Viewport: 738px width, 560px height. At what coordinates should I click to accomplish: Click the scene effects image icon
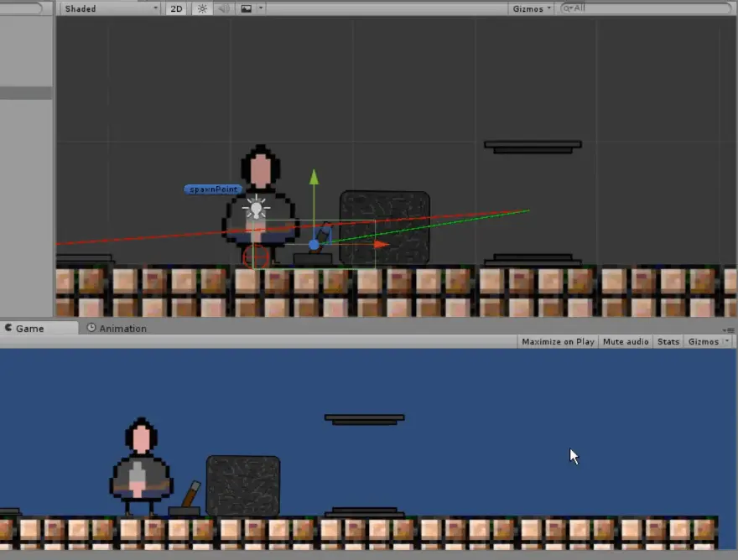tap(246, 8)
